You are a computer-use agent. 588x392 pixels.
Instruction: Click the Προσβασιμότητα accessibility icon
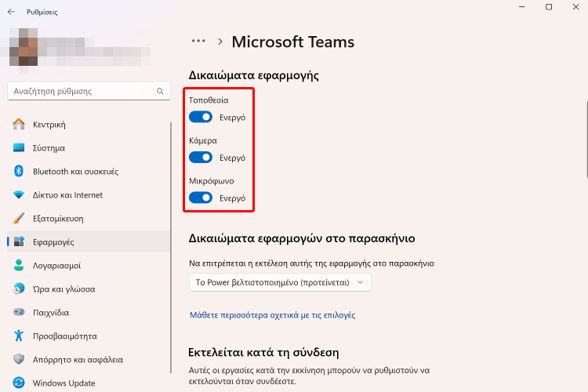tap(19, 336)
